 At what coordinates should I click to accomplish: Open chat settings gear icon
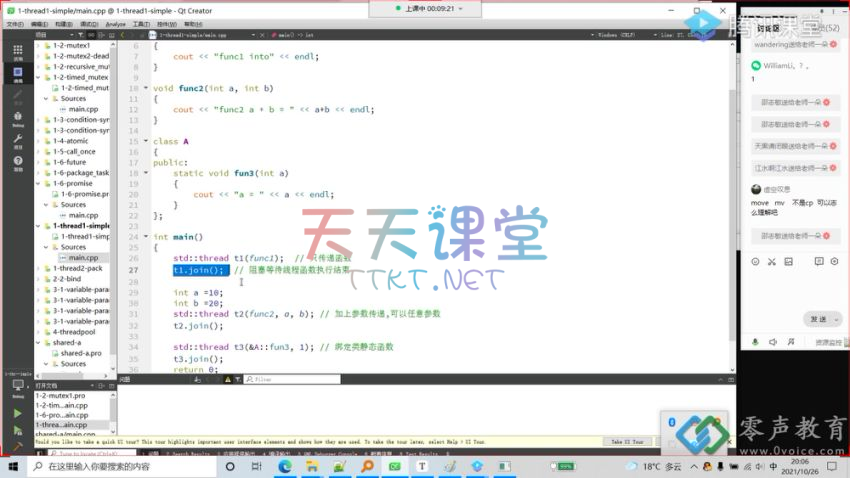834,261
